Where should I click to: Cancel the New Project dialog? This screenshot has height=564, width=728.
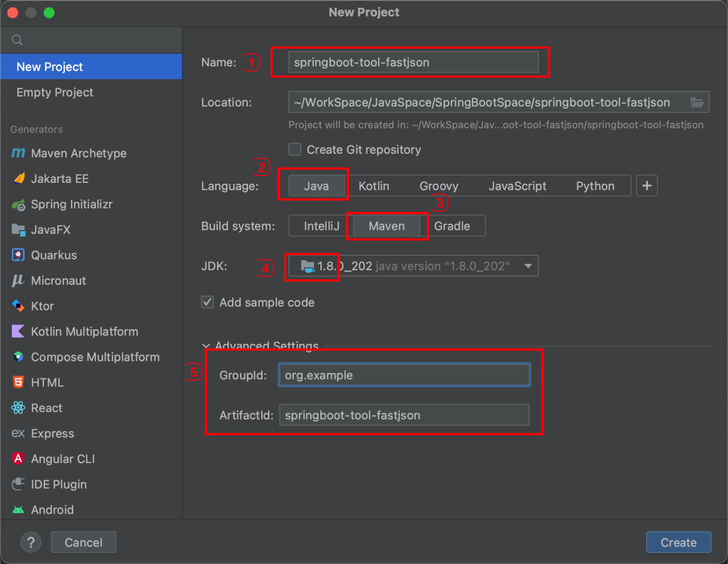coord(83,542)
